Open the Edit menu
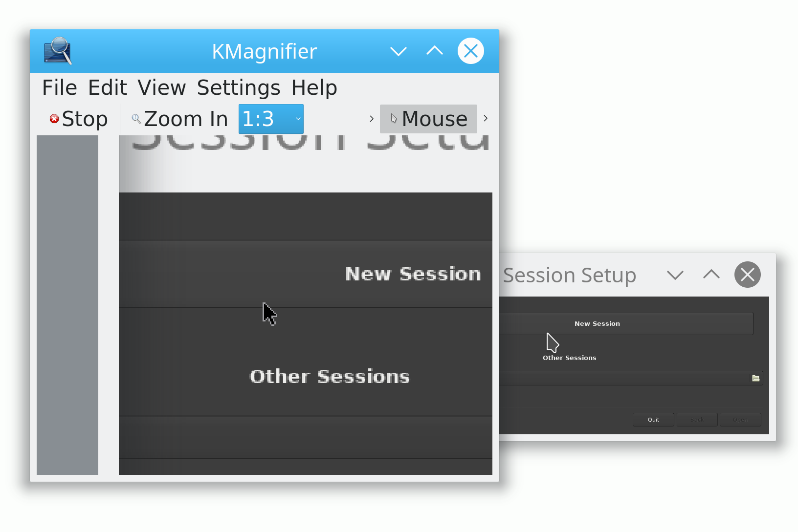 108,88
